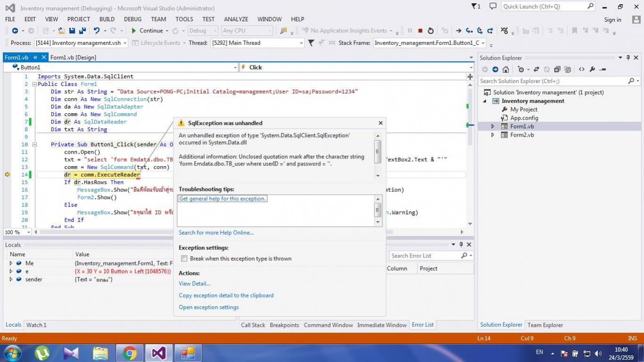This screenshot has height=362, width=644.
Task: Open the account user icon near Sign in
Action: [636, 19]
